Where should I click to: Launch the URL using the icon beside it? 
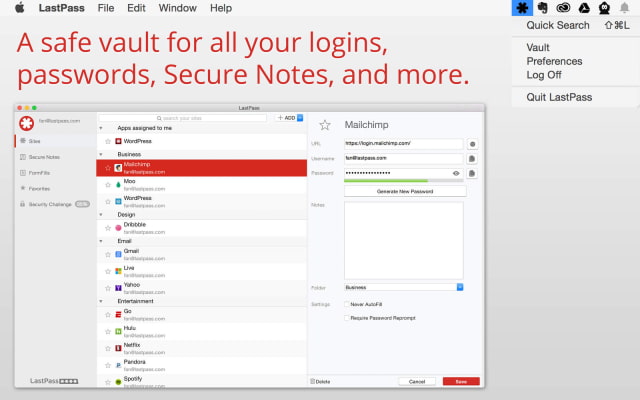click(472, 144)
